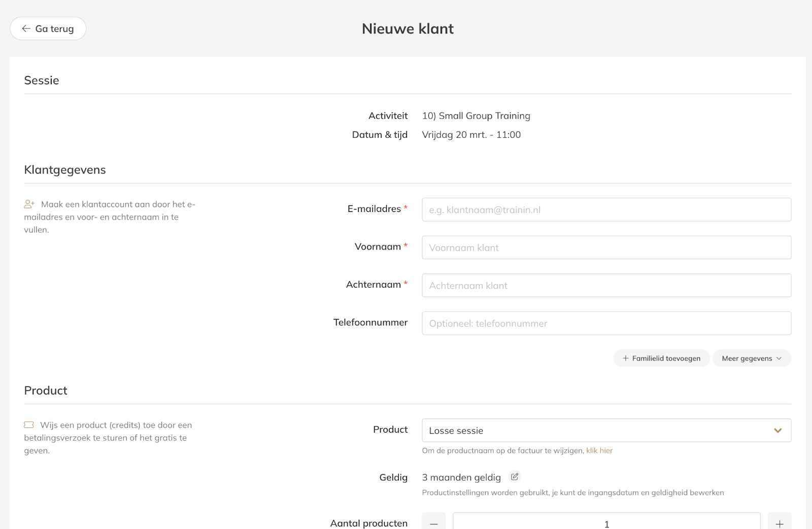The width and height of the screenshot is (812, 529).
Task: Click the Ga terug back arrow button
Action: [48, 29]
